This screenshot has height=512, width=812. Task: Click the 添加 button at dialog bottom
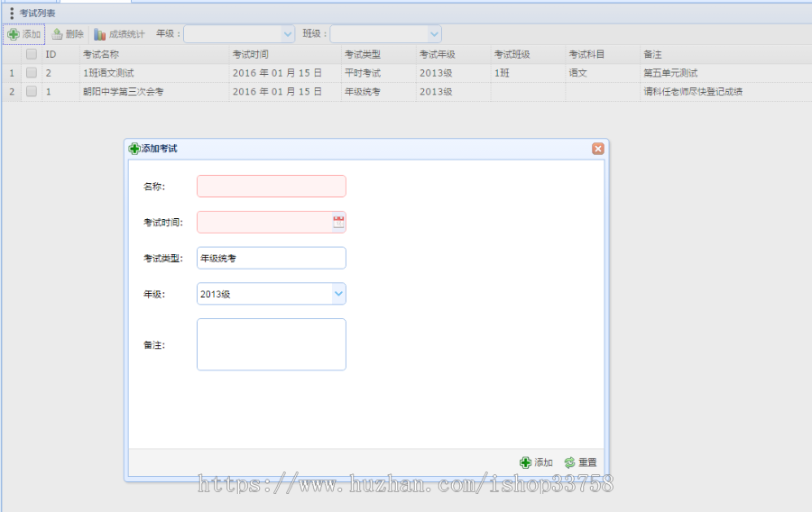point(536,462)
